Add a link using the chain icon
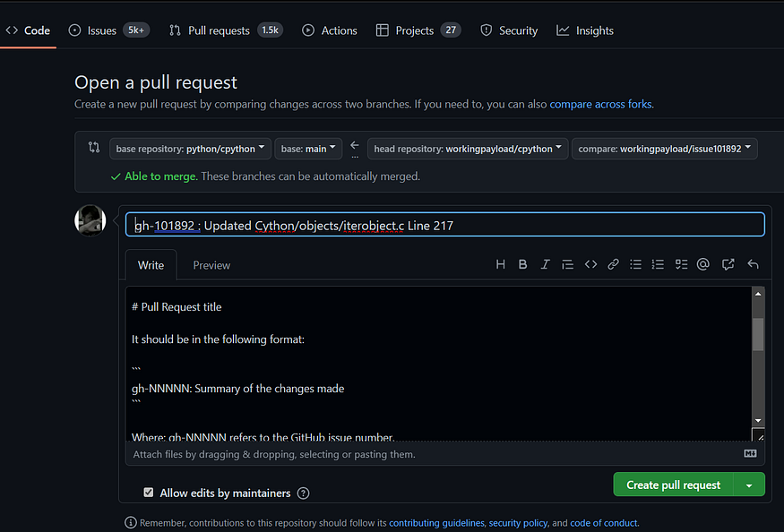784x532 pixels. (613, 264)
